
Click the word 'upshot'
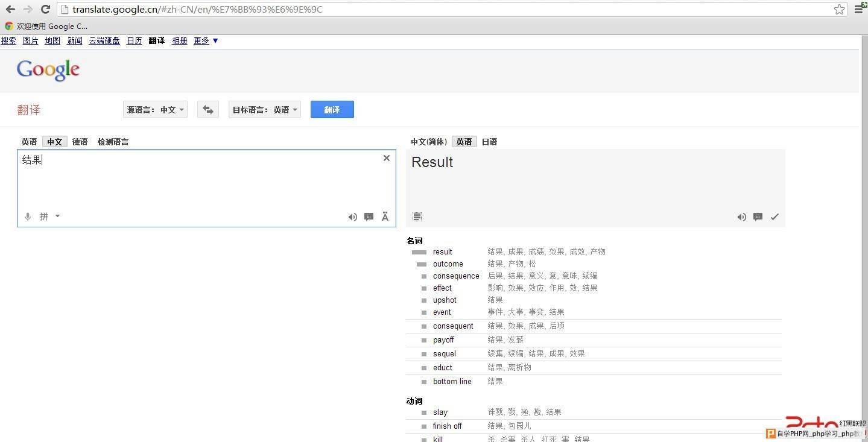tap(445, 300)
